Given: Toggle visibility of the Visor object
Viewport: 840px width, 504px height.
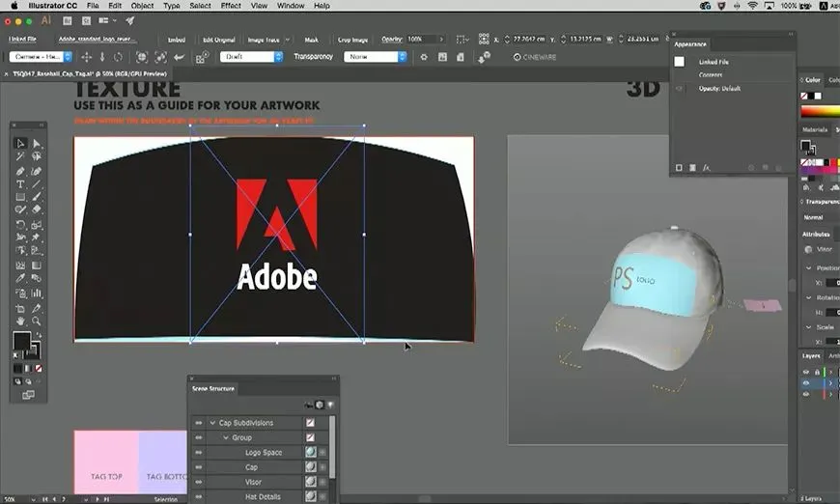Looking at the screenshot, I should 199,482.
